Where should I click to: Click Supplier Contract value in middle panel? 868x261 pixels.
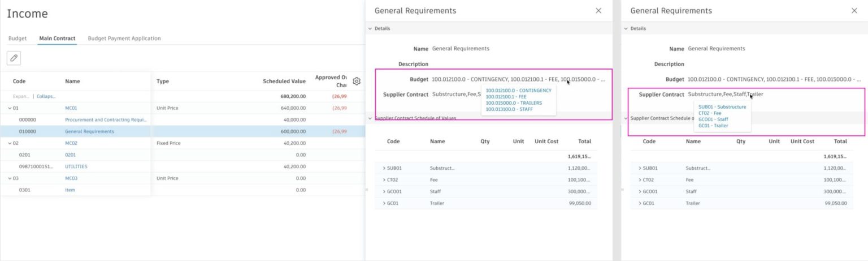[x=456, y=95]
